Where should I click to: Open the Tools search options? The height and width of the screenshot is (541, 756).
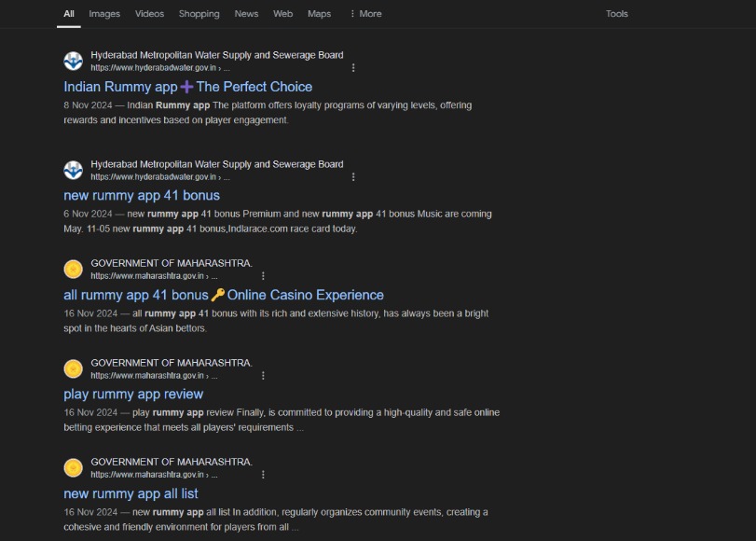click(616, 14)
